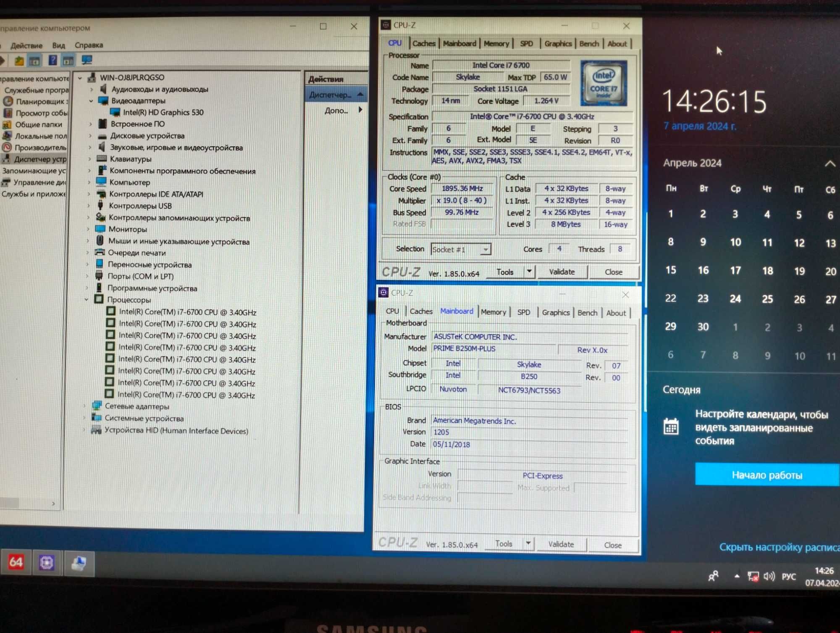The image size is (840, 633).
Task: Click the Очереди печати printer icon
Action: [x=100, y=252]
